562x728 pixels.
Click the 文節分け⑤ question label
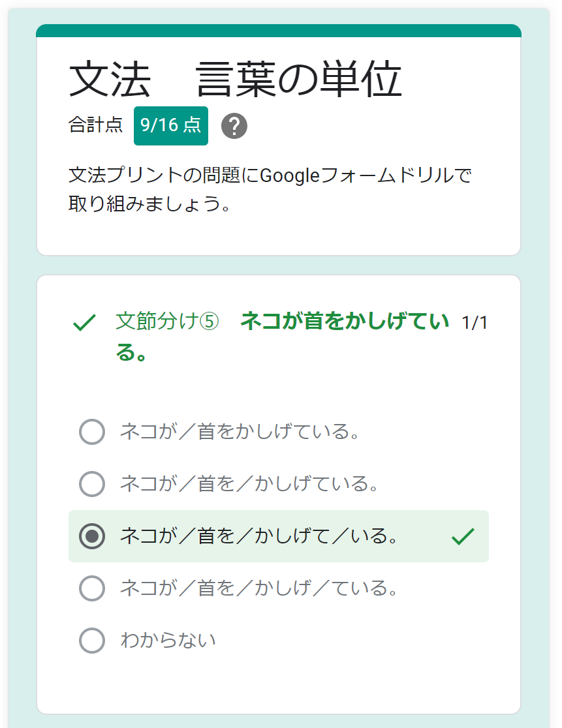167,322
